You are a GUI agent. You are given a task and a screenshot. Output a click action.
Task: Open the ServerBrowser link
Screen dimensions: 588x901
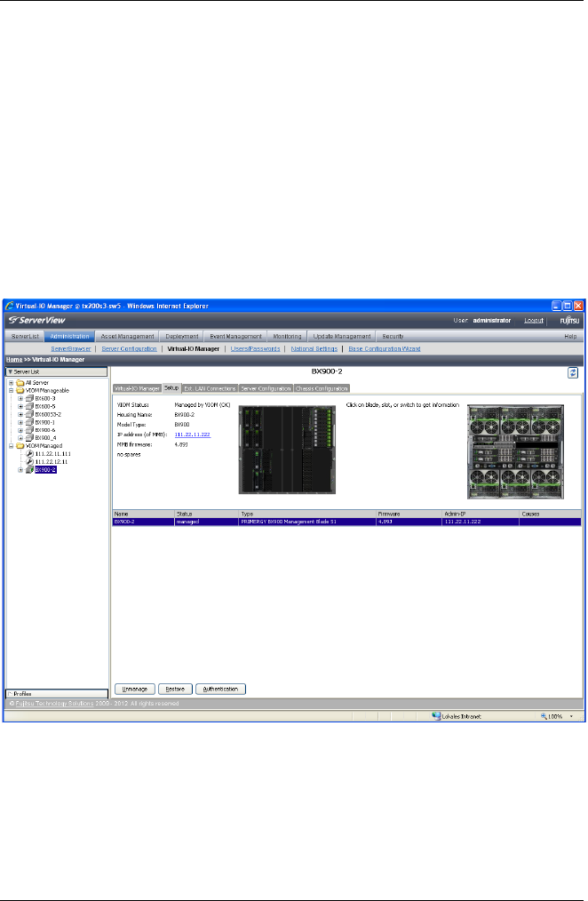(71, 349)
